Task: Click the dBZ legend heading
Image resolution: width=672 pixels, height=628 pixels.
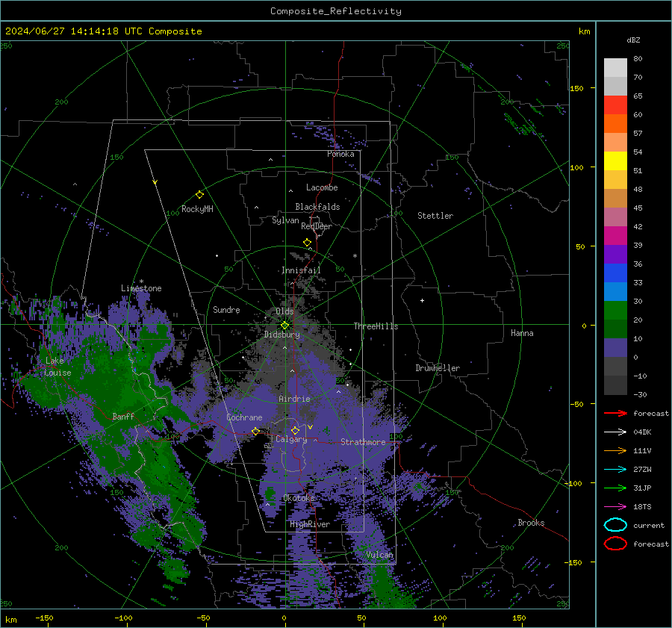Action: tap(633, 40)
